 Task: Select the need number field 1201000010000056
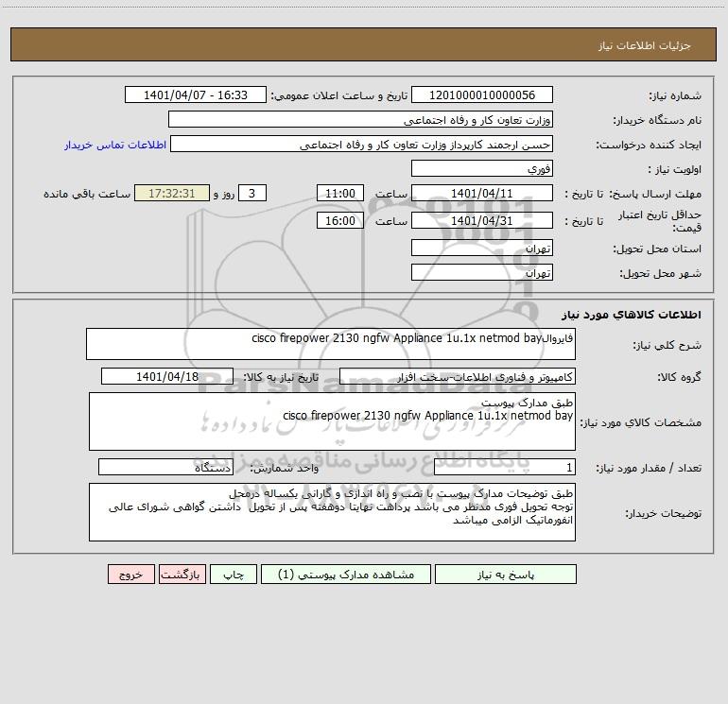click(482, 94)
